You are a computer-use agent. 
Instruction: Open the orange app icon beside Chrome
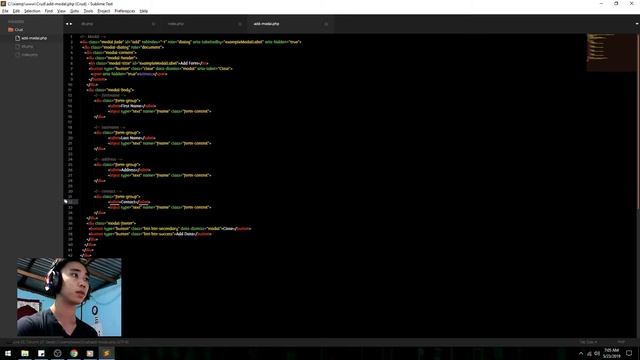90,353
